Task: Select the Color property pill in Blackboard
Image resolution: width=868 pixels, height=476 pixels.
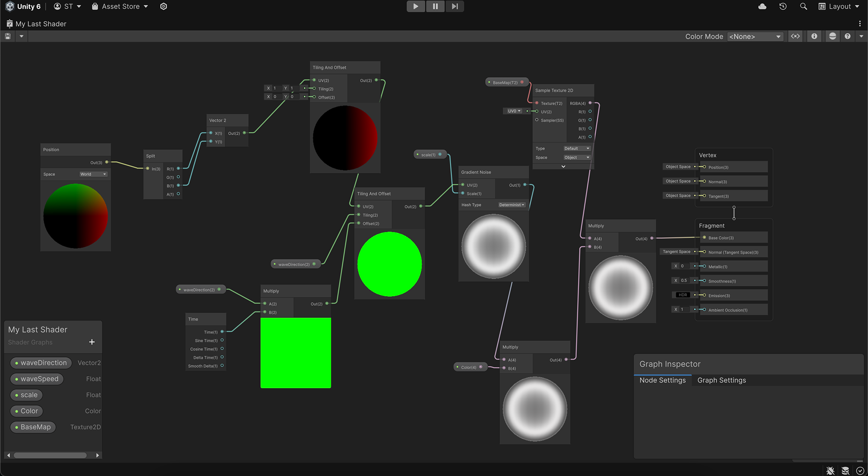Action: tap(26, 411)
